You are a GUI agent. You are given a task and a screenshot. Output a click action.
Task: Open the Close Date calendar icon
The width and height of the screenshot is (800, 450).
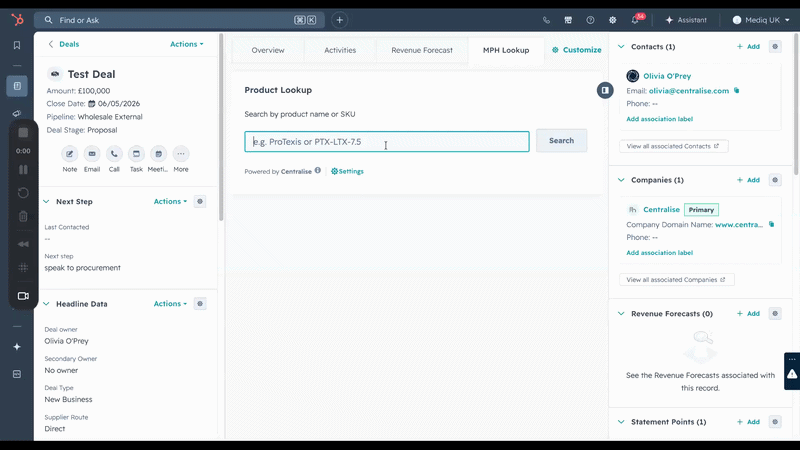92,104
